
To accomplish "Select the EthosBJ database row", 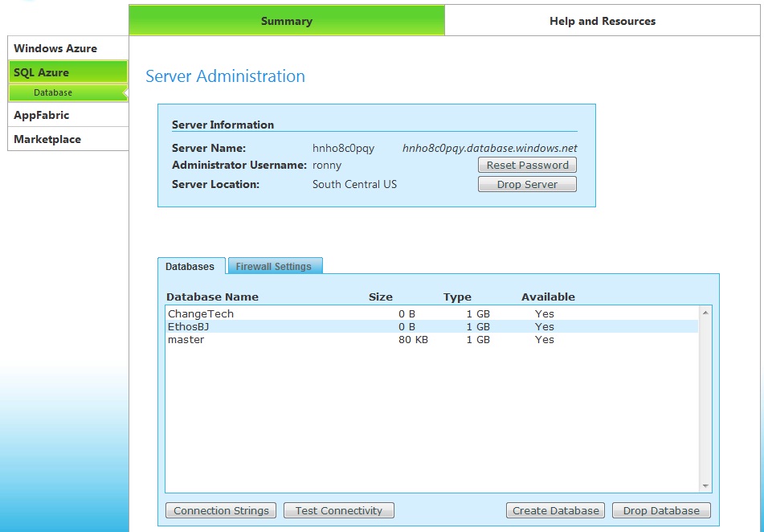I will pos(431,326).
